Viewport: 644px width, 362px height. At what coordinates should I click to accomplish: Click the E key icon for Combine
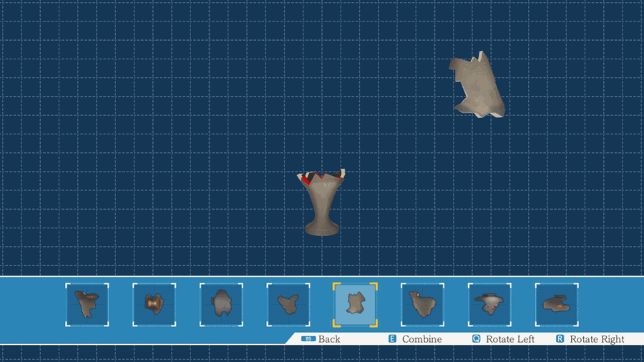click(x=392, y=339)
